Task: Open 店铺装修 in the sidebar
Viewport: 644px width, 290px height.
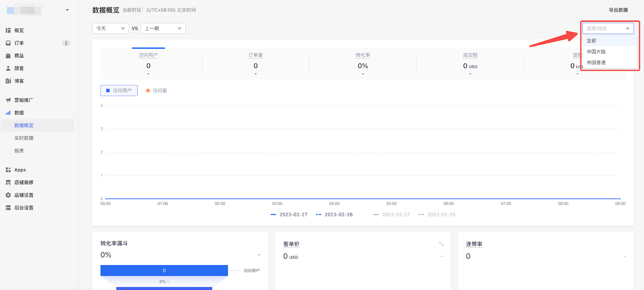Action: click(24, 182)
